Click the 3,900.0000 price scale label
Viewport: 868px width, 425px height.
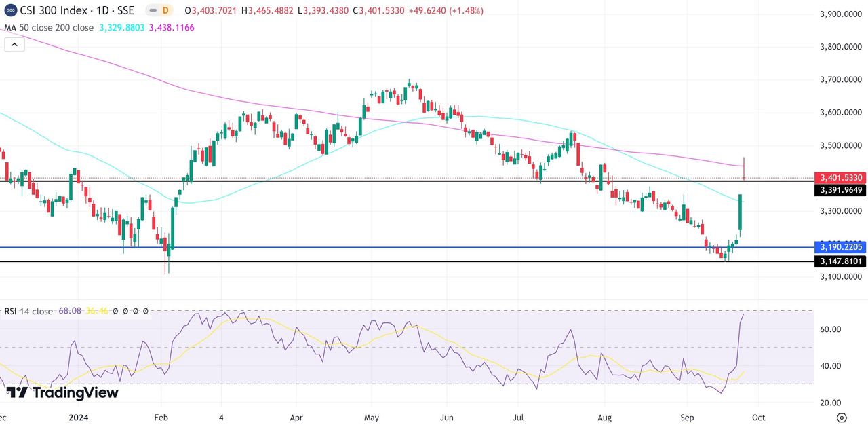pyautogui.click(x=840, y=14)
